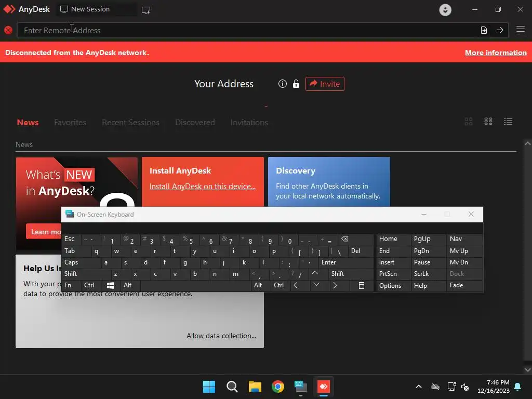Switch to the Invitations tab
Image resolution: width=532 pixels, height=399 pixels.
coord(249,123)
